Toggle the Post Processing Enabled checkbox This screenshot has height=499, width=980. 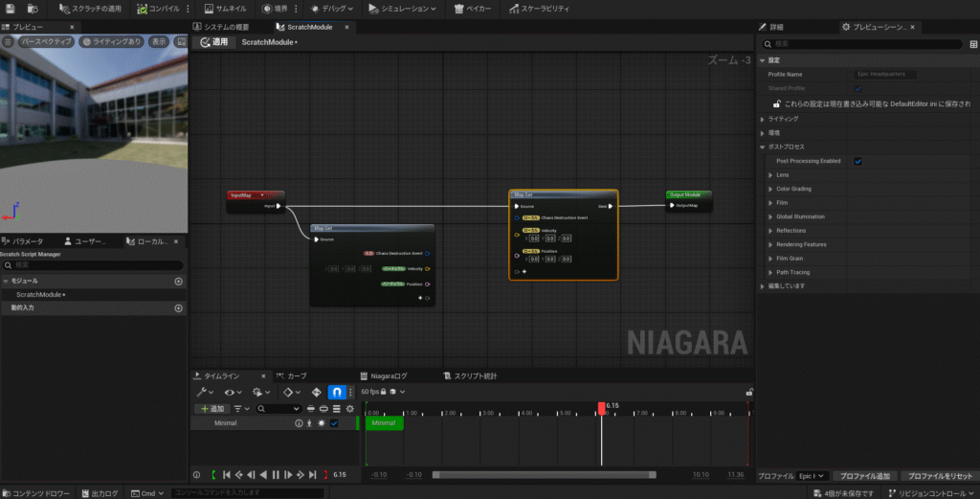pos(858,161)
